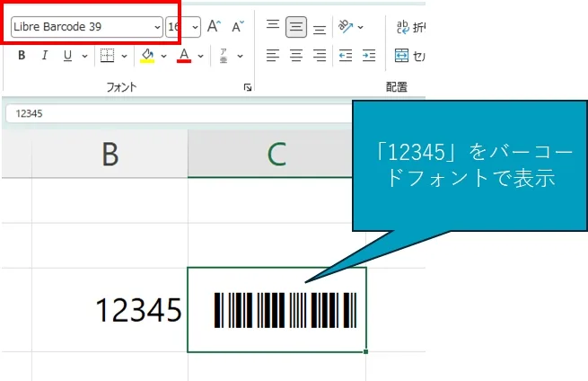This screenshot has width=588, height=381.
Task: Wrap text button
Action: 410,27
